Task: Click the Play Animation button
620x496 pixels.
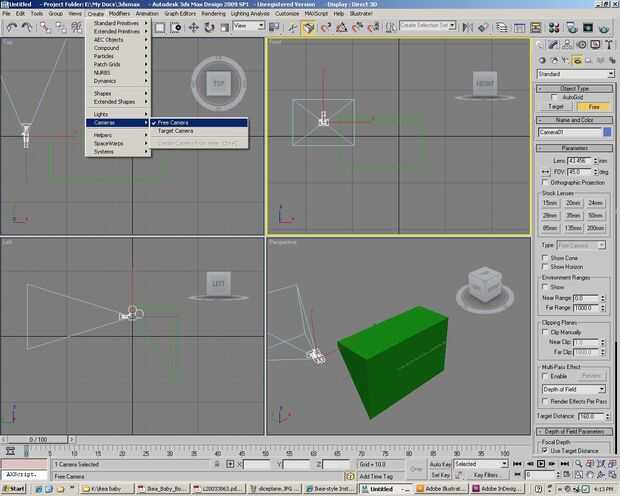Action: coord(541,464)
